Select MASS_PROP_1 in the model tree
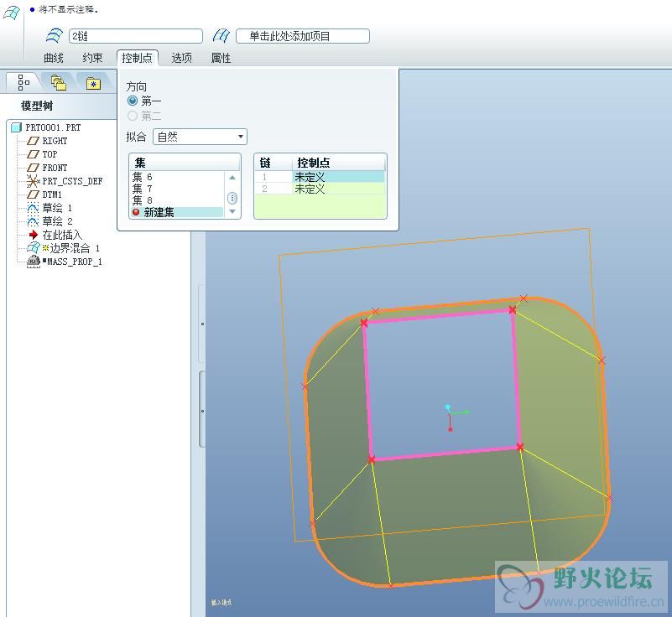 click(x=75, y=262)
